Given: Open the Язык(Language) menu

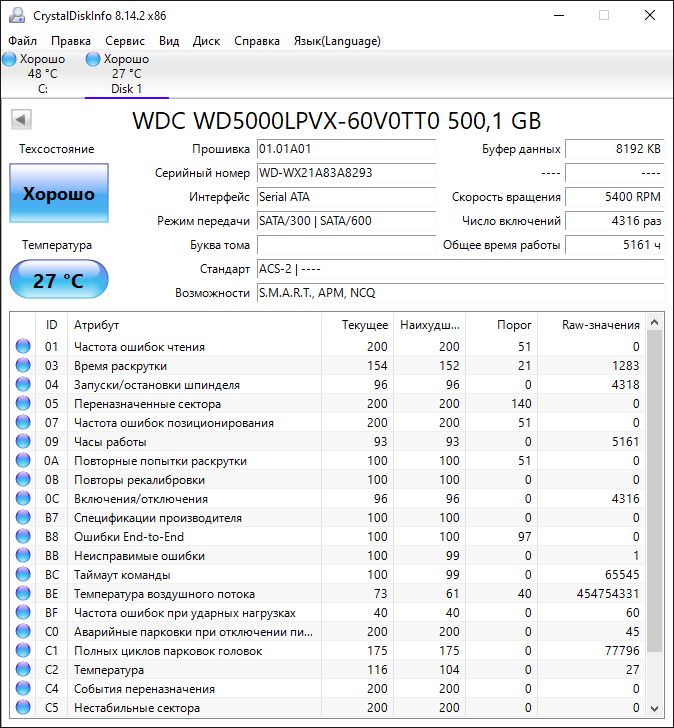Looking at the screenshot, I should point(337,41).
